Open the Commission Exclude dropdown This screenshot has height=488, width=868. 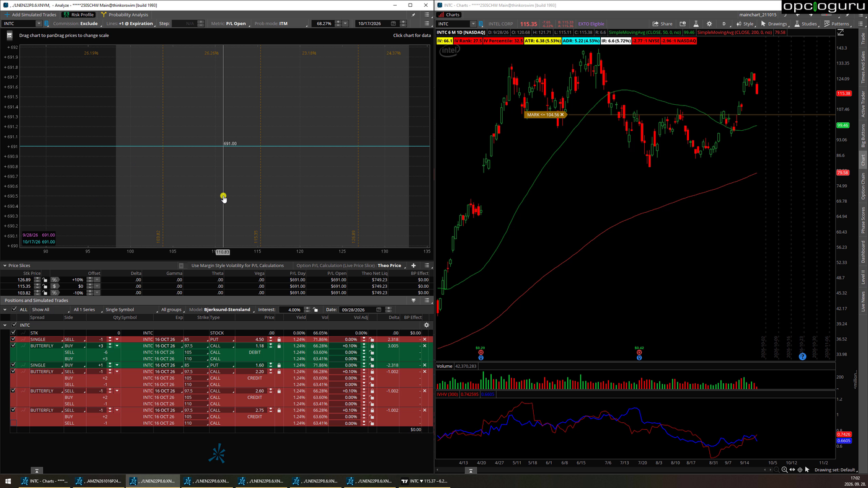[79, 24]
